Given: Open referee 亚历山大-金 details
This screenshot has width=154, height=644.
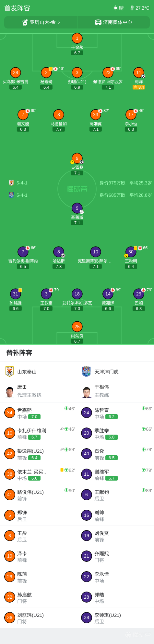Looking at the screenshot, I should (x=41, y=22).
